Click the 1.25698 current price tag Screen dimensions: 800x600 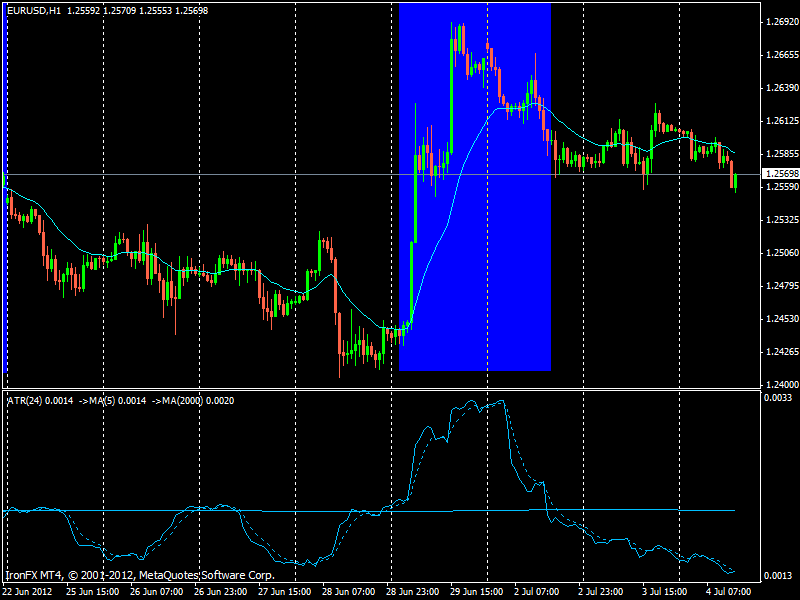pos(780,174)
